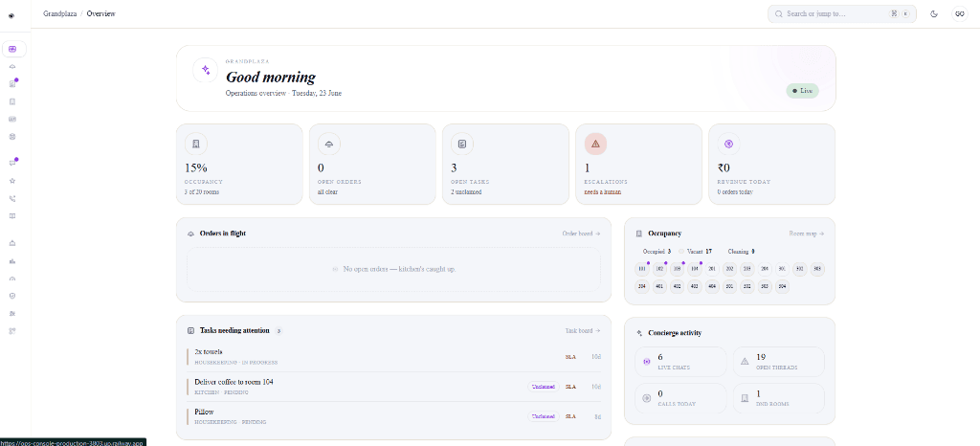Click the Open Threads warning icon

click(x=745, y=361)
